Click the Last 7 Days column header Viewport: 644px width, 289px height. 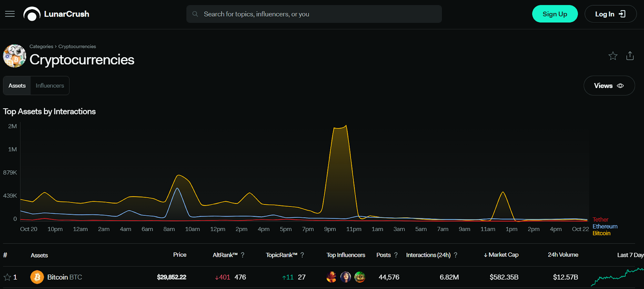tap(631, 255)
